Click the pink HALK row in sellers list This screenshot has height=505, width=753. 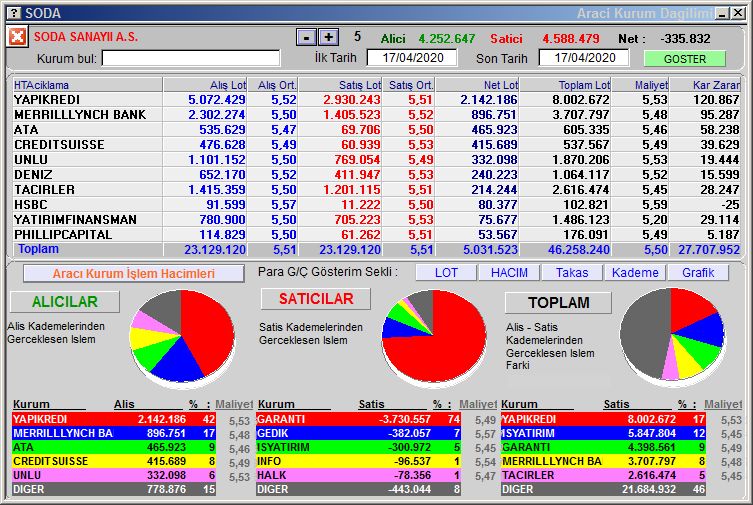(358, 475)
